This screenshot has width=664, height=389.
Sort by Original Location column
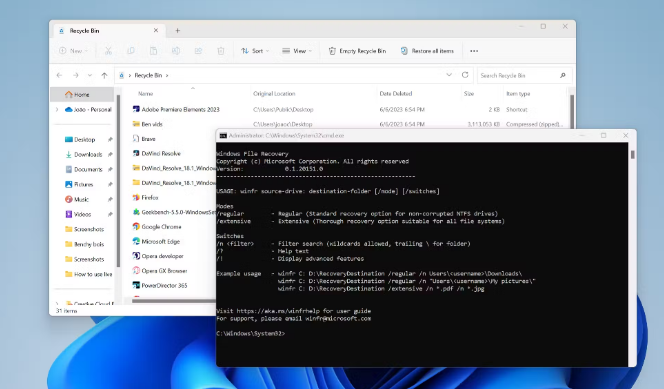pos(274,94)
